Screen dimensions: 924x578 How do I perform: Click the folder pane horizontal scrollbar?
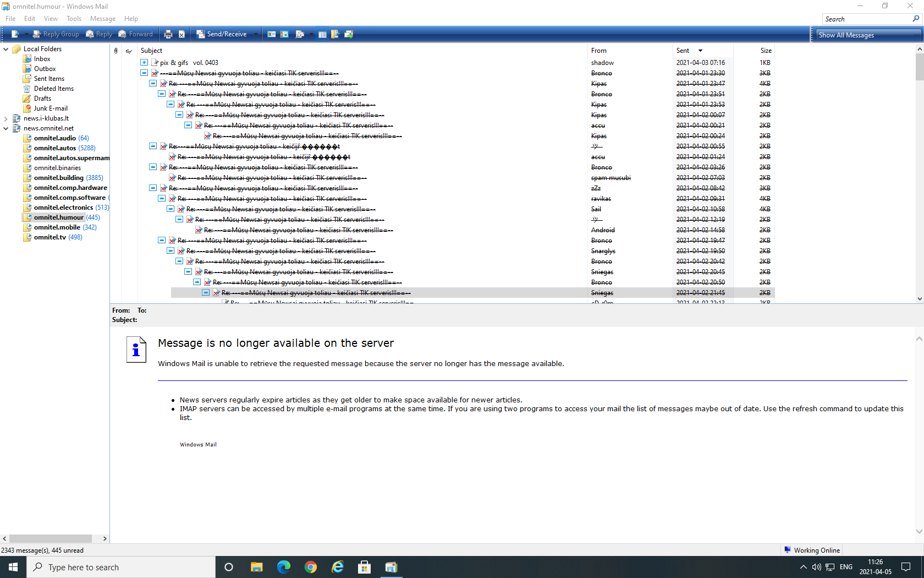51,538
